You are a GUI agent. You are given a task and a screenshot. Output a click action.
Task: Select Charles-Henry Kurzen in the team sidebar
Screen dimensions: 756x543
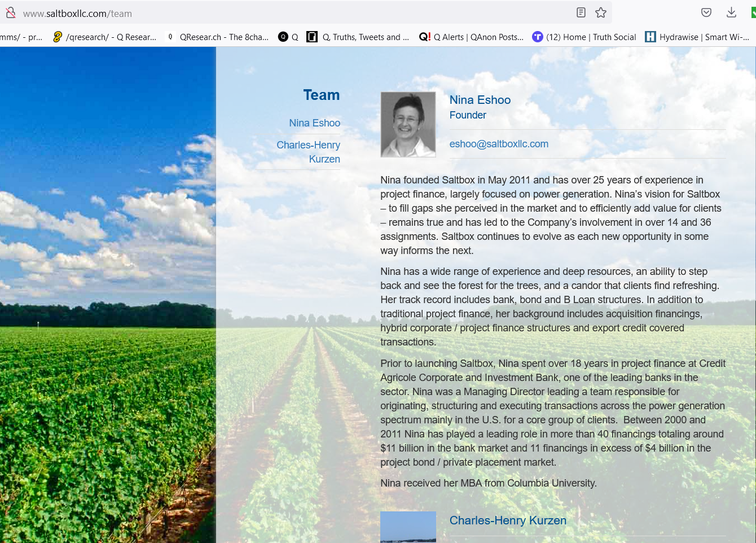point(308,152)
